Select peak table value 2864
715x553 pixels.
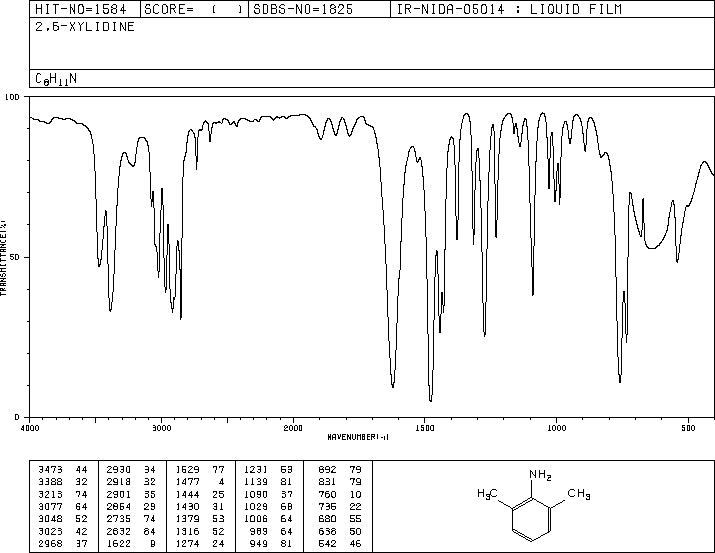(x=119, y=506)
